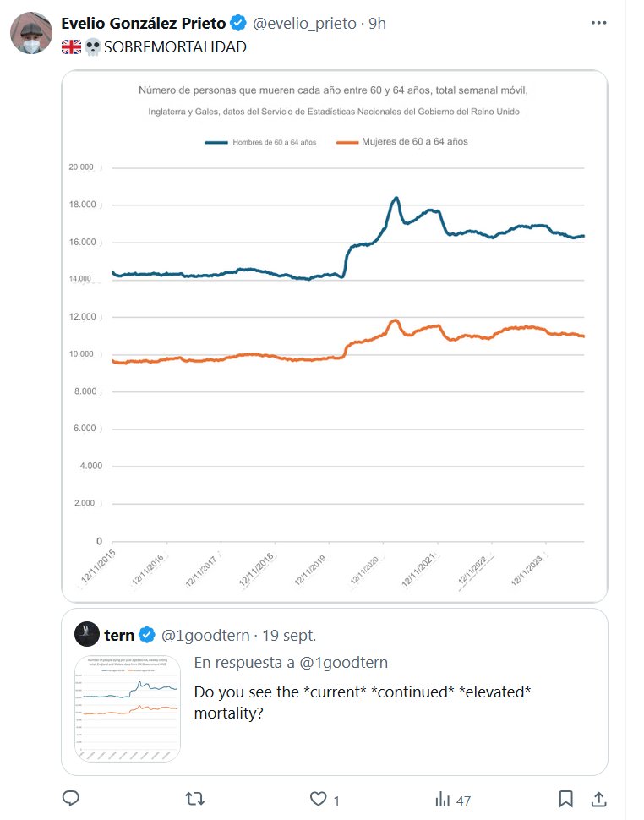View tweet analytics bar chart icon
644x820 pixels.
[x=442, y=799]
